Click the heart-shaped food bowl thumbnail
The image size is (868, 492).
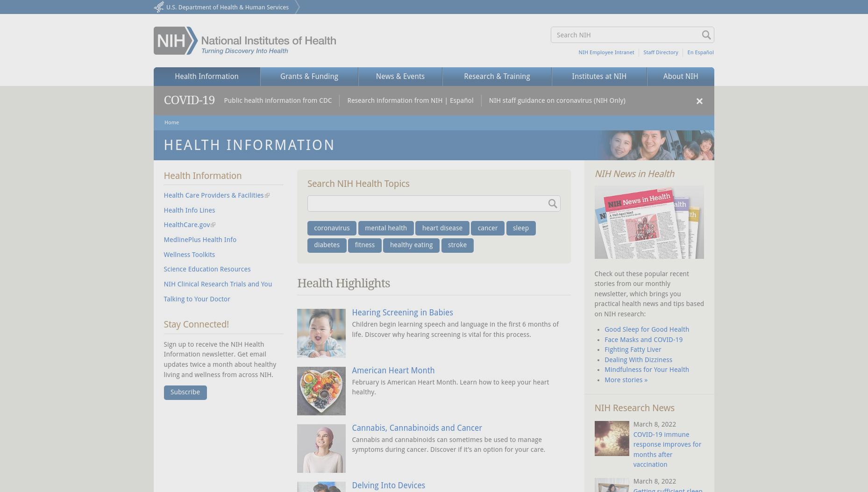tap(321, 391)
